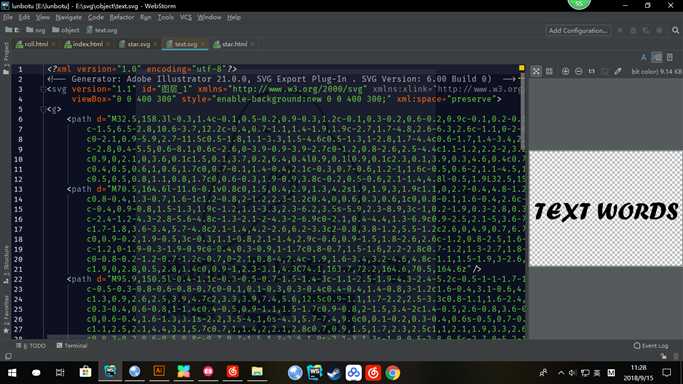Image resolution: width=683 pixels, height=384 pixels.
Task: Open File Explorer from taskbar
Action: (257, 371)
